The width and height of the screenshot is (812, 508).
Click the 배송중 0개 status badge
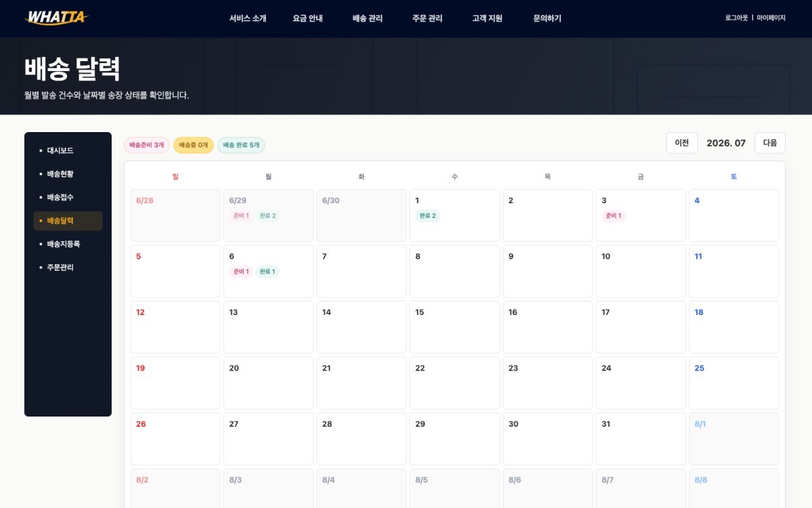194,145
